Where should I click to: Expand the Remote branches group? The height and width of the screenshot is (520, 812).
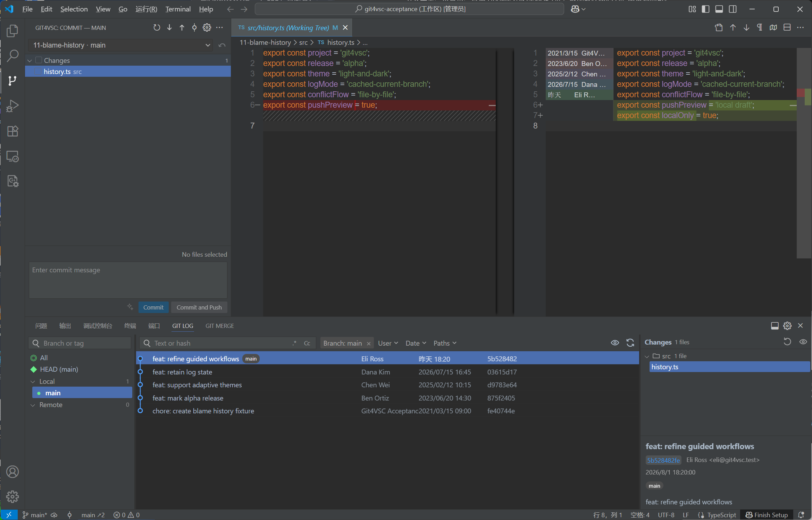(x=33, y=405)
